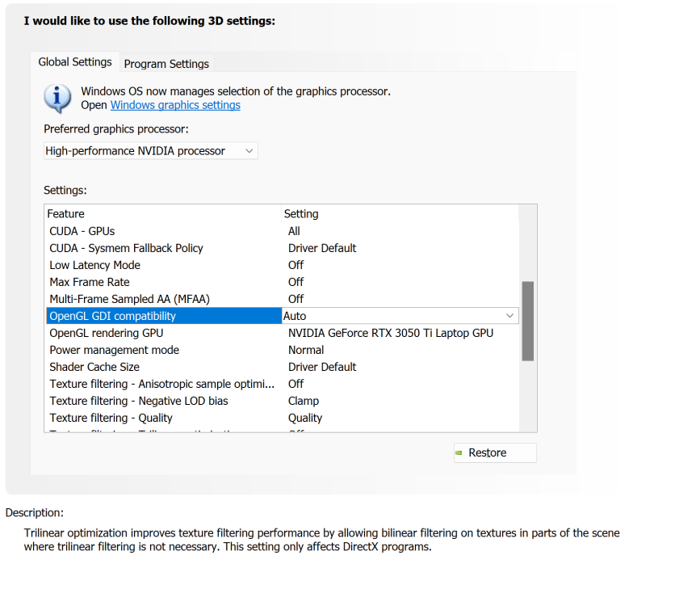Select CUDA - Sysmem Fallback Policy row

click(126, 248)
